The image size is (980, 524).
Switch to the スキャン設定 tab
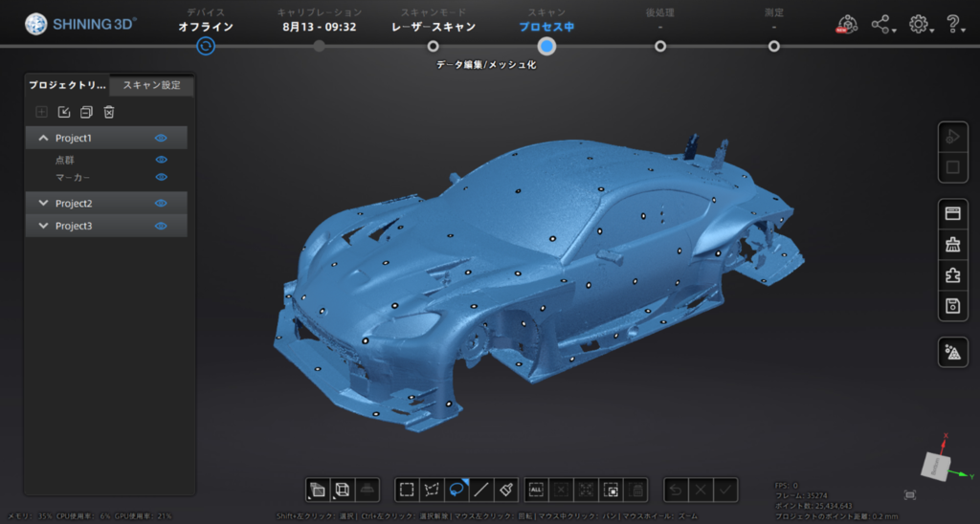pyautogui.click(x=151, y=85)
